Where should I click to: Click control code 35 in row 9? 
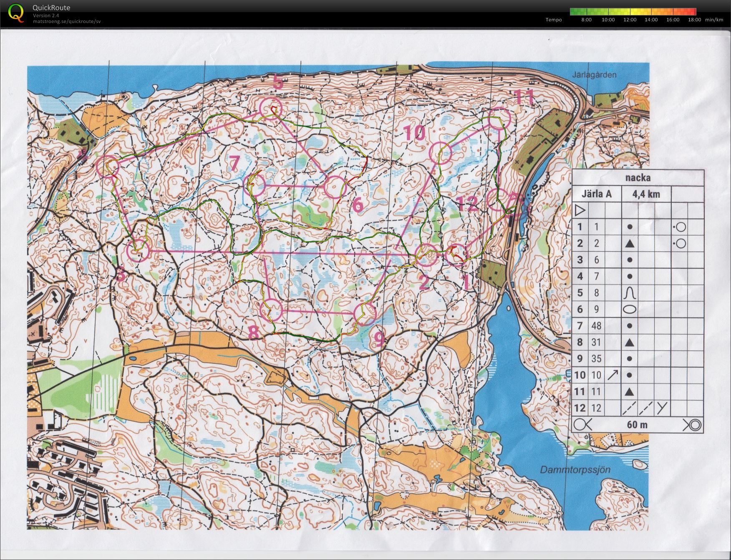tap(596, 358)
